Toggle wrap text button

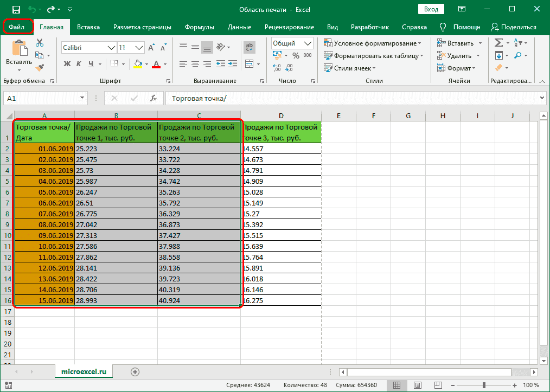point(250,48)
